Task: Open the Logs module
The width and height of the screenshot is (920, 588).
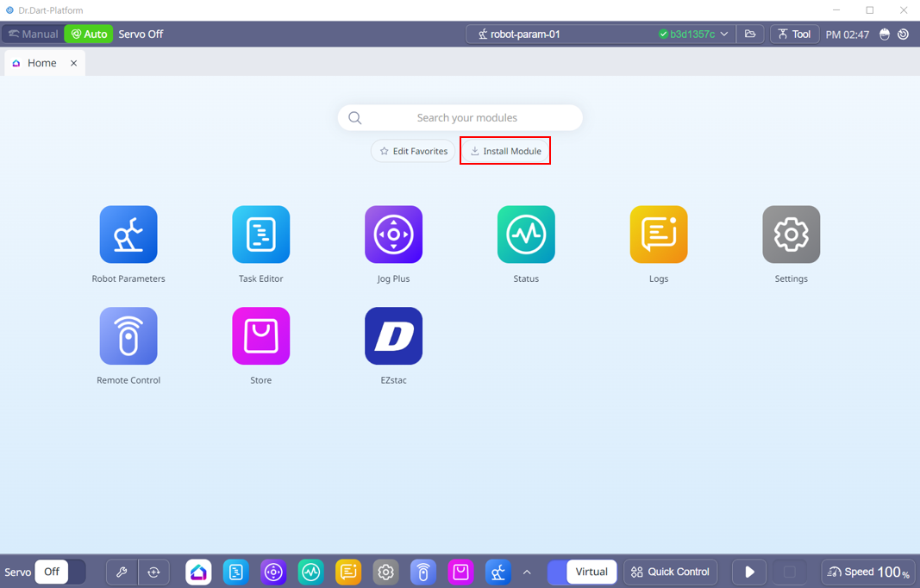Action: 659,235
